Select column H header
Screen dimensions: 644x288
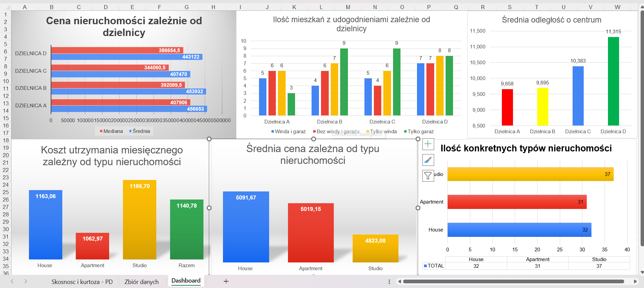[x=213, y=7]
